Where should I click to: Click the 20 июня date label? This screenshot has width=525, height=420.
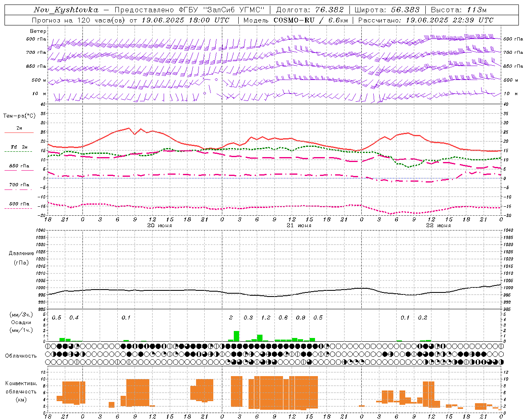click(160, 226)
